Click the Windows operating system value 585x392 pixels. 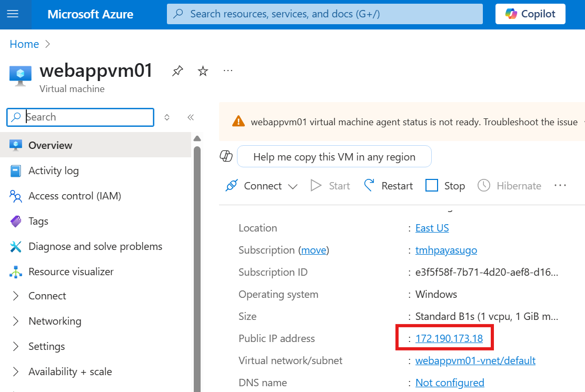(x=436, y=294)
